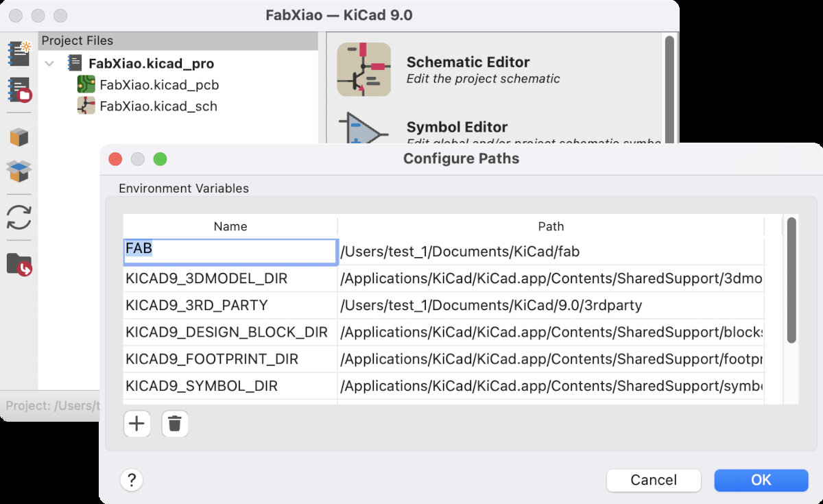The image size is (823, 504).
Task: Click the Unarchive Project open-box icon
Action: click(19, 171)
